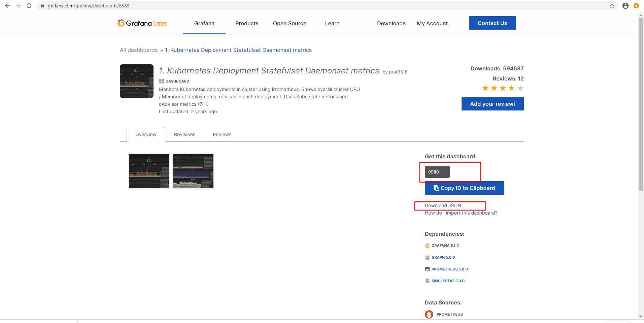Click the Downloads: 594587 text
Screen dimensions: 644x323
[x=497, y=68]
